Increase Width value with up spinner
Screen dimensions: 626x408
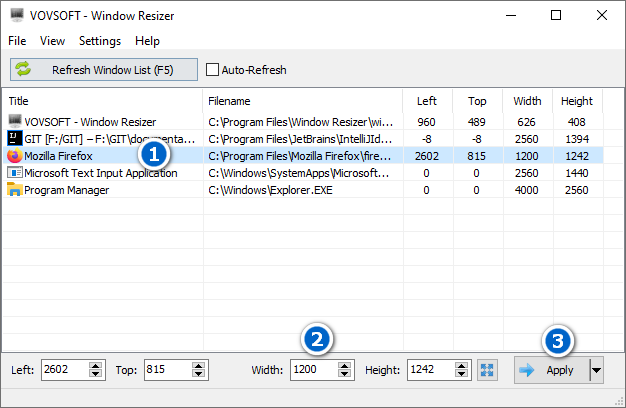(x=344, y=366)
